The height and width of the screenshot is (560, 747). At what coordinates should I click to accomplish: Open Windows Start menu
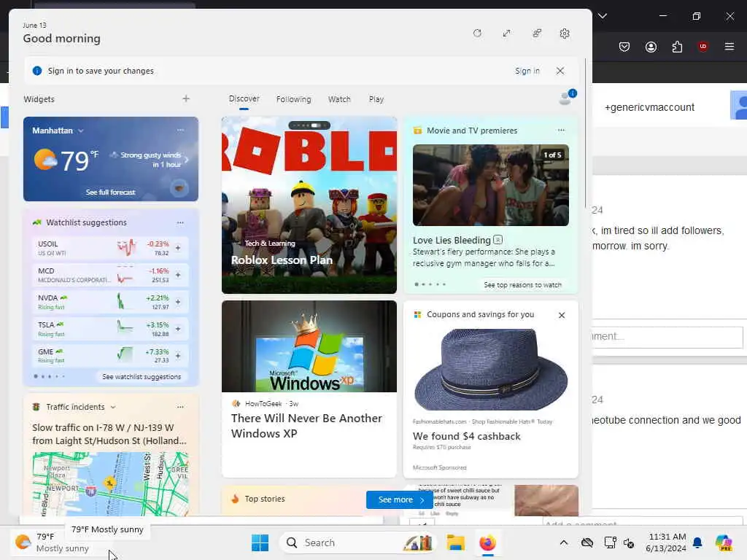click(260, 542)
